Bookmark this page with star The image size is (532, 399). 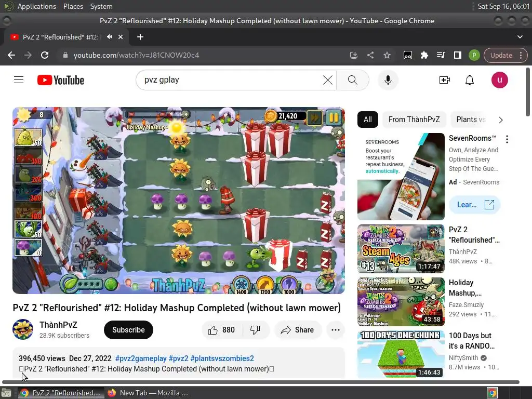pyautogui.click(x=387, y=55)
